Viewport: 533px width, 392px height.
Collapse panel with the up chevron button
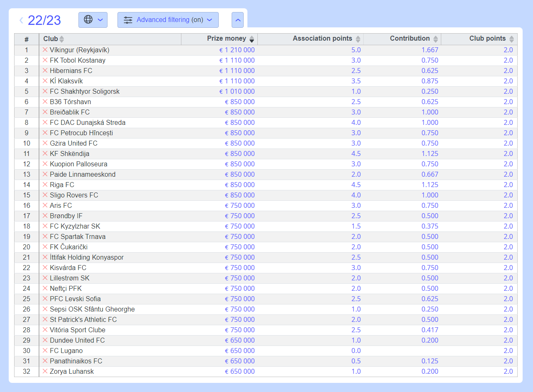237,20
